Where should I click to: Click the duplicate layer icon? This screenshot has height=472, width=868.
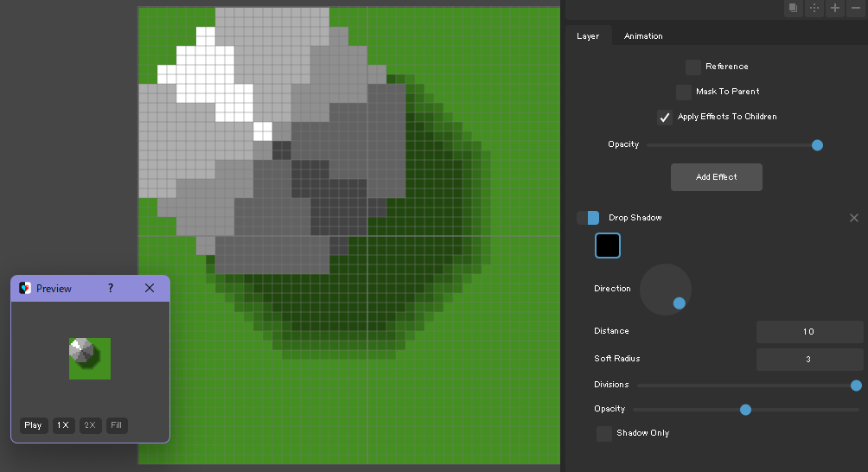[794, 8]
